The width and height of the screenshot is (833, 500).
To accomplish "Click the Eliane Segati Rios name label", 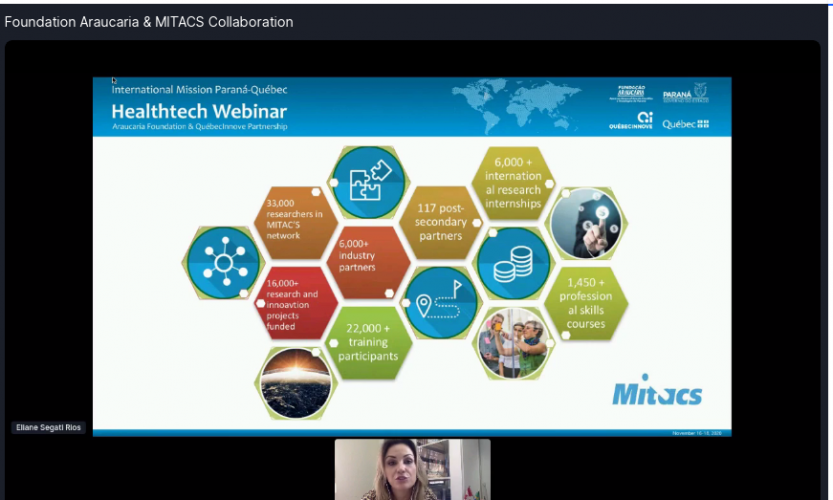I will (x=48, y=428).
